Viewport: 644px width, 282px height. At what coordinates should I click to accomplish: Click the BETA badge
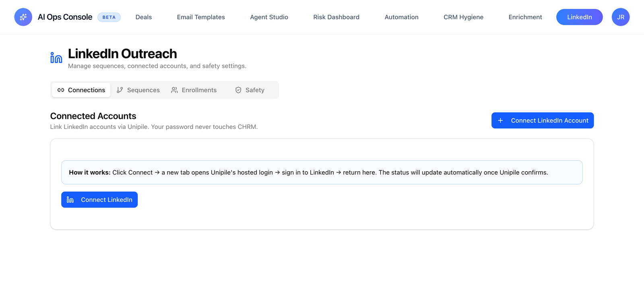point(109,17)
